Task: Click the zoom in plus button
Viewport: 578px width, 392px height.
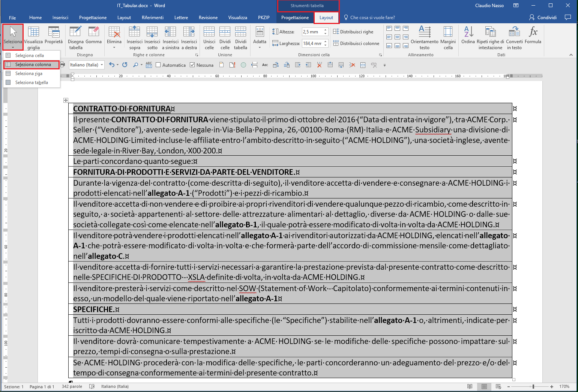Action: pyautogui.click(x=552, y=386)
